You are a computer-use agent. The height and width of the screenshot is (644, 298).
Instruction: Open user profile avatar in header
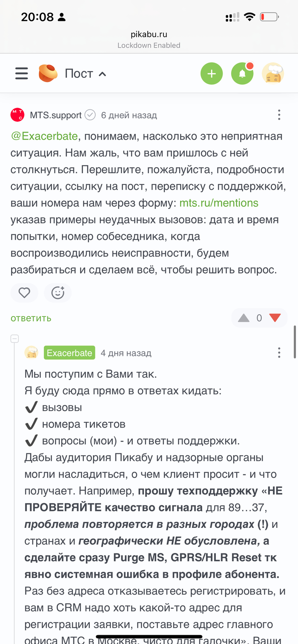(272, 74)
